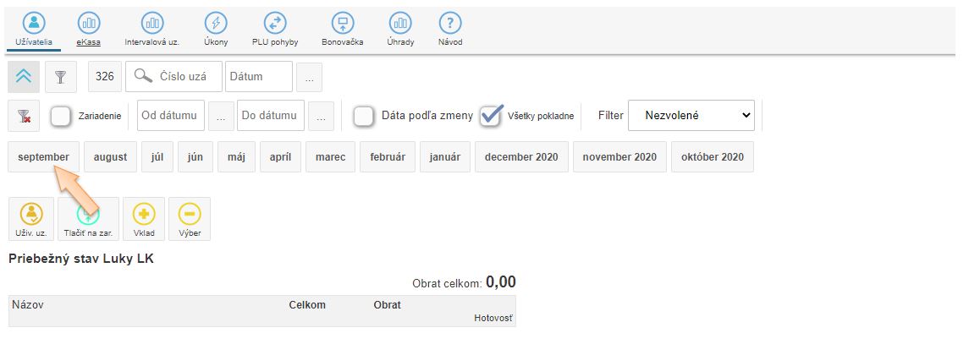Open the Bonovačka icon
Viewport: 980px width, 355px height.
[x=343, y=24]
